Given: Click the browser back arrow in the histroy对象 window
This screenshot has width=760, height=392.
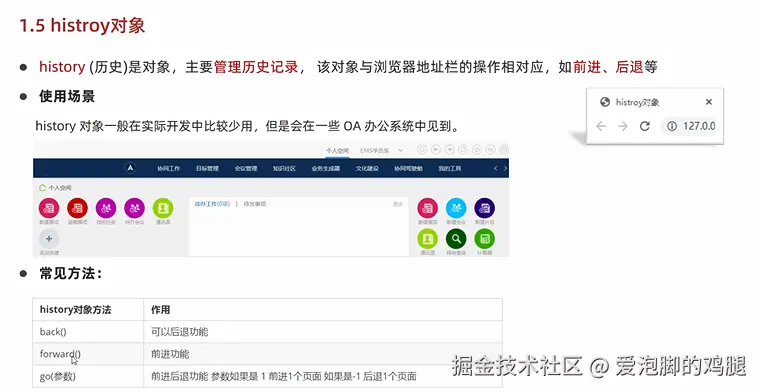Looking at the screenshot, I should pos(601,126).
